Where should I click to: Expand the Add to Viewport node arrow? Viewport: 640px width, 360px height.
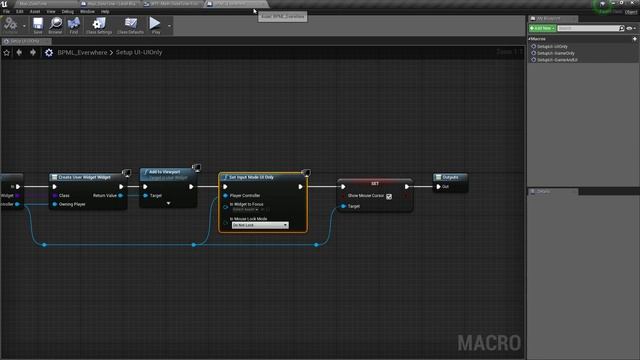(168, 203)
